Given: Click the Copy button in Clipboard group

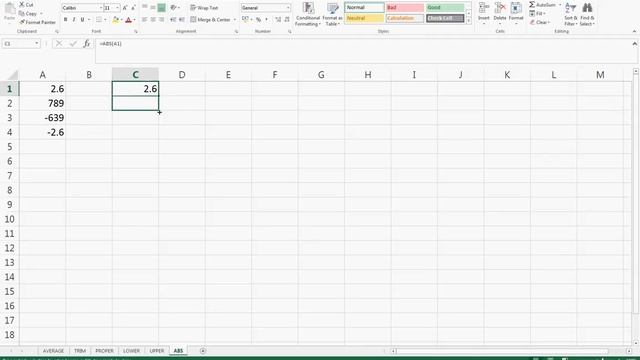Looking at the screenshot, I should tap(29, 13).
